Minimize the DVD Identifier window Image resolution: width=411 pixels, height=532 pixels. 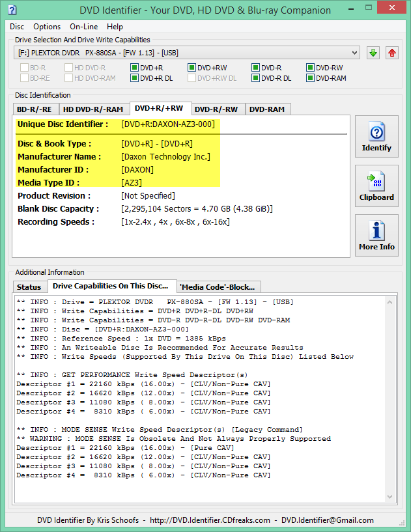coord(351,8)
